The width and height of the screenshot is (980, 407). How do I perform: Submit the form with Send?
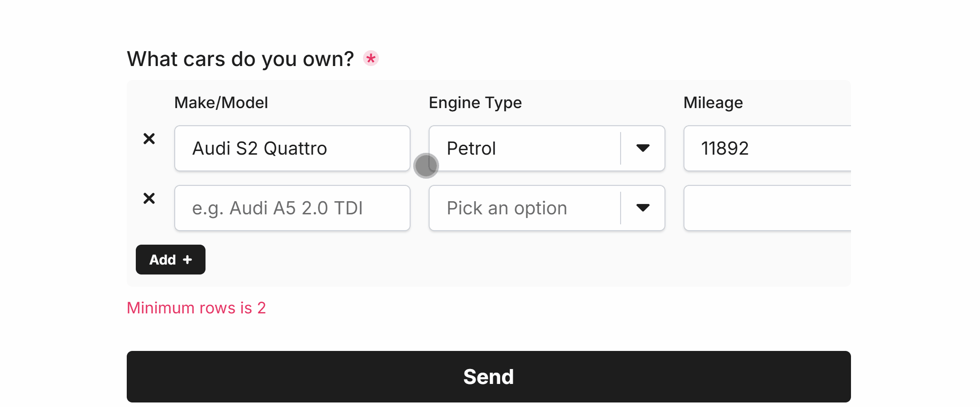pos(488,377)
